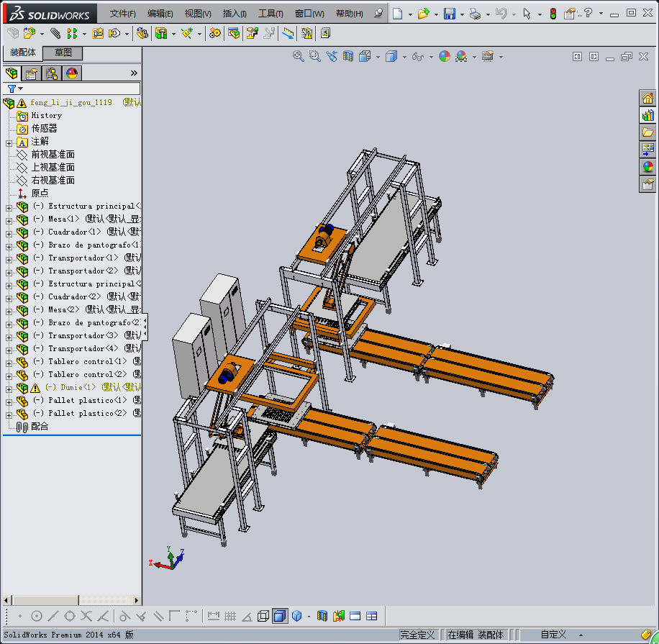Expand the Estructura principal<1> tree node
This screenshot has height=644, width=659.
pyautogui.click(x=9, y=207)
